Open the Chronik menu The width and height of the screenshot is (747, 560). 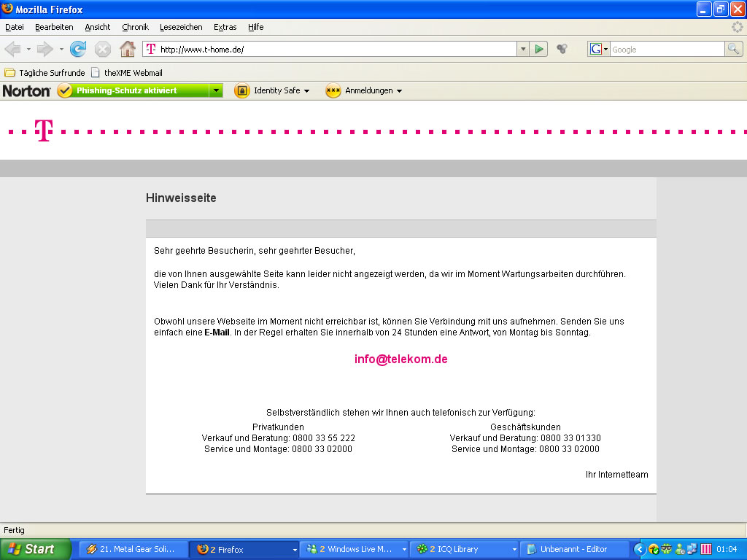(135, 27)
